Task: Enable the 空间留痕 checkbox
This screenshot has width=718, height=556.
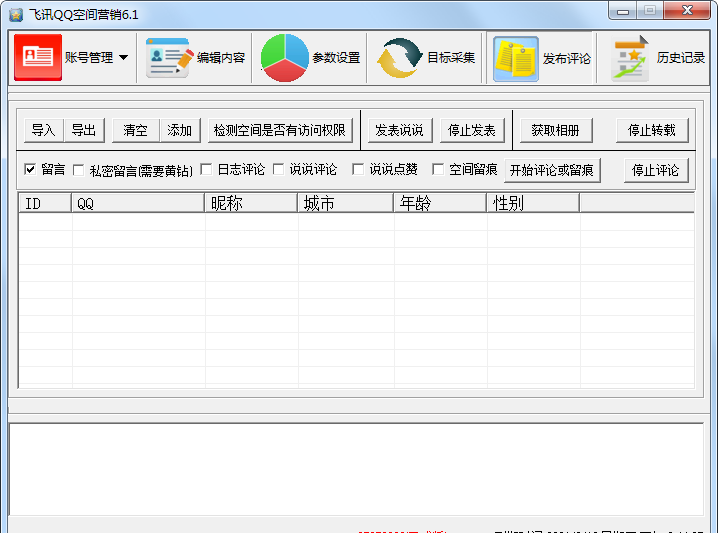Action: point(438,169)
